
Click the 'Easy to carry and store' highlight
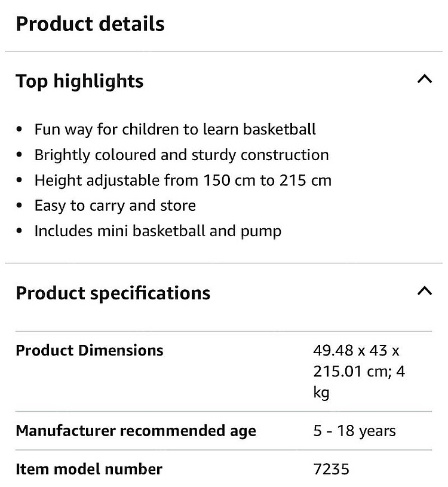point(115,206)
